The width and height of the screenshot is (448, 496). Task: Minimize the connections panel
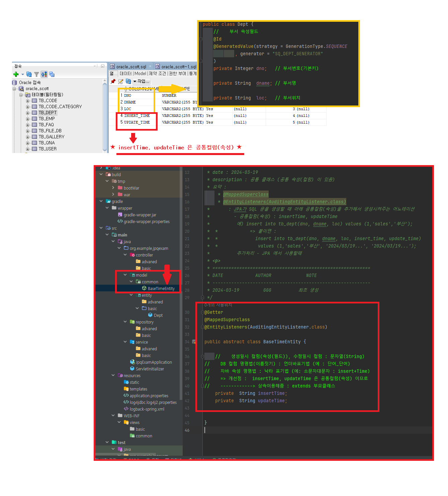click(103, 66)
